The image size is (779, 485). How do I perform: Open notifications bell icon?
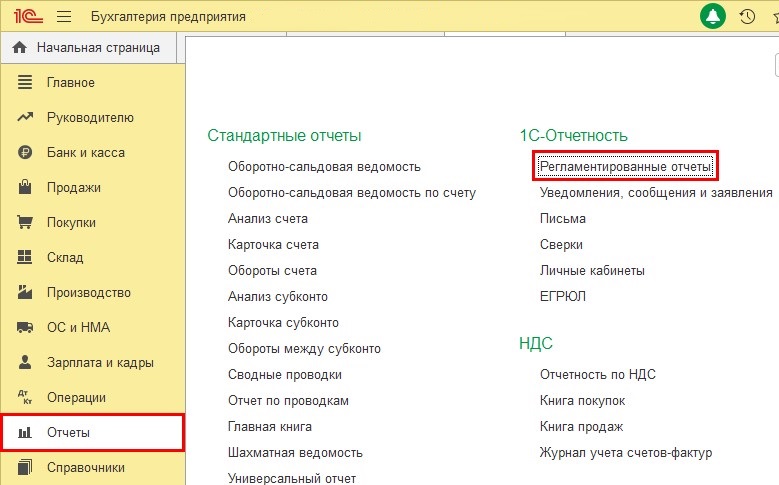(713, 16)
